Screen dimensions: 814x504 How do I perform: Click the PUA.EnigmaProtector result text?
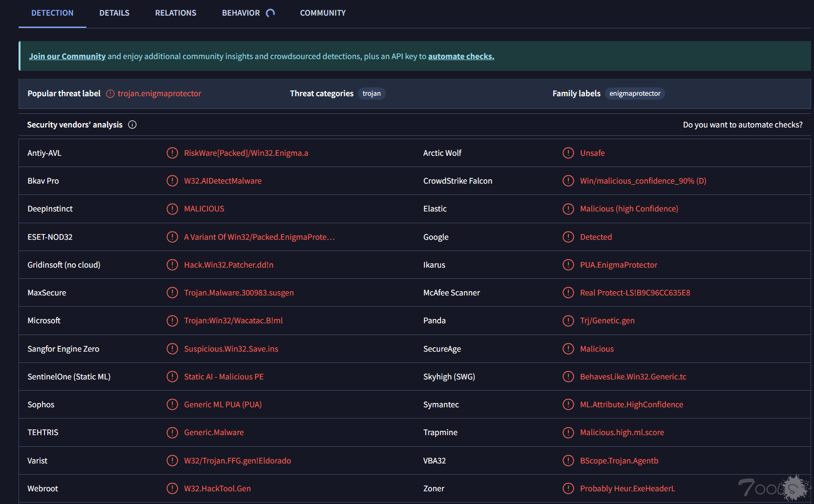pos(619,265)
